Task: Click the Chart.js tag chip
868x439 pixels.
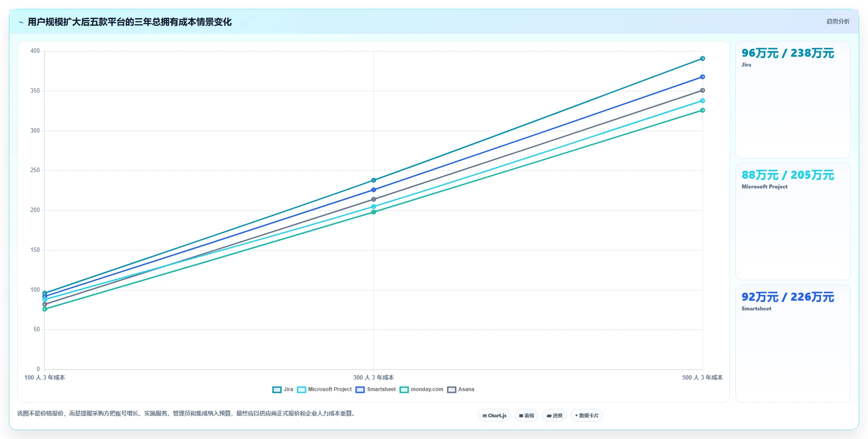Action: tap(495, 415)
